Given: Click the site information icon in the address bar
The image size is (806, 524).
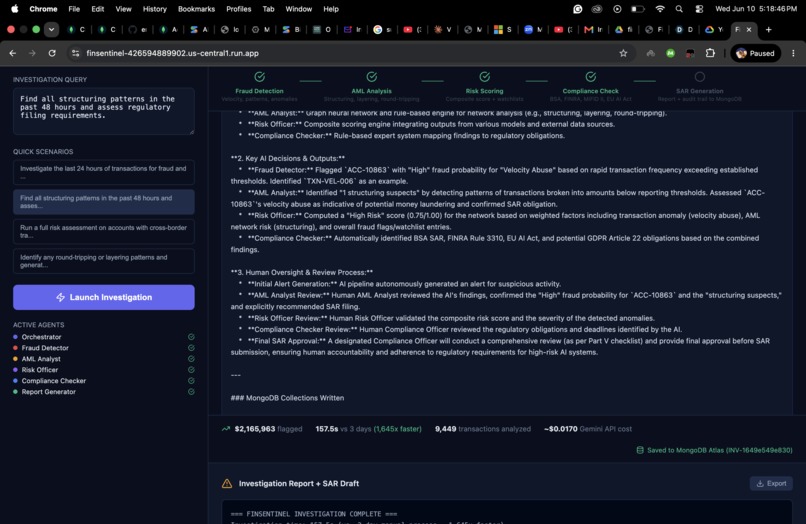Looking at the screenshot, I should [76, 53].
